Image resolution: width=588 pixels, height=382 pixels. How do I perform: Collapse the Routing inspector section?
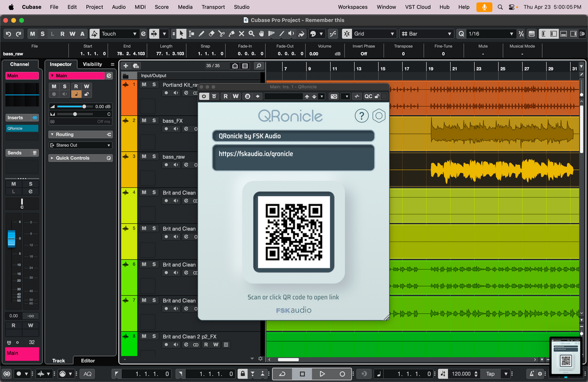click(x=52, y=134)
